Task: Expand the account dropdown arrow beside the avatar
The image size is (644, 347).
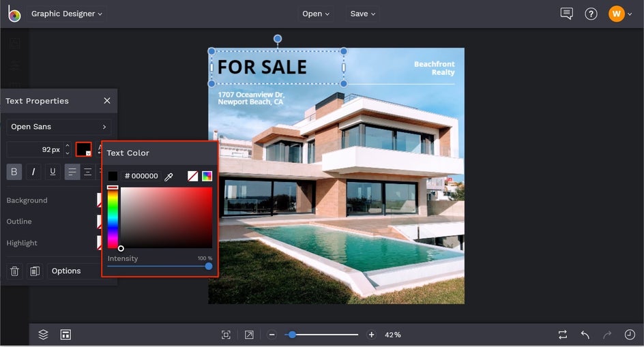Action: pos(630,14)
